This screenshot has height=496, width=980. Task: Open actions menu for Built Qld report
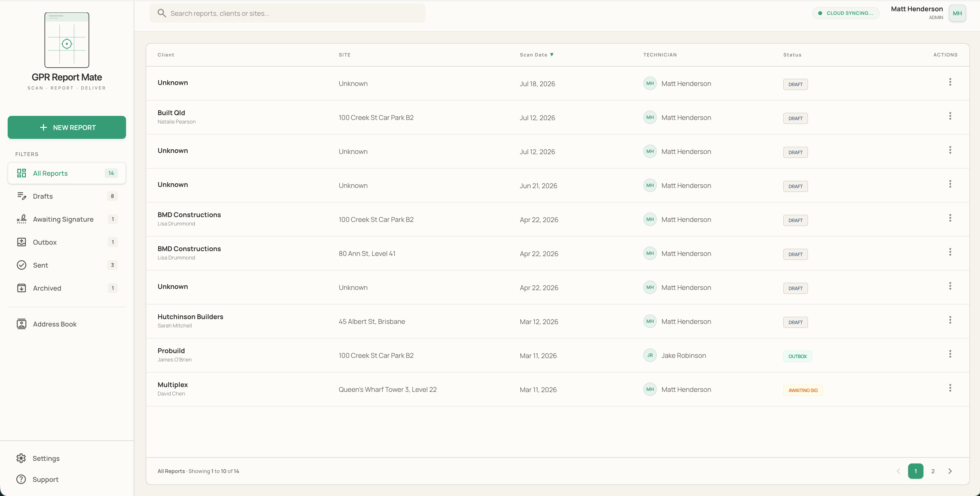[x=950, y=116]
